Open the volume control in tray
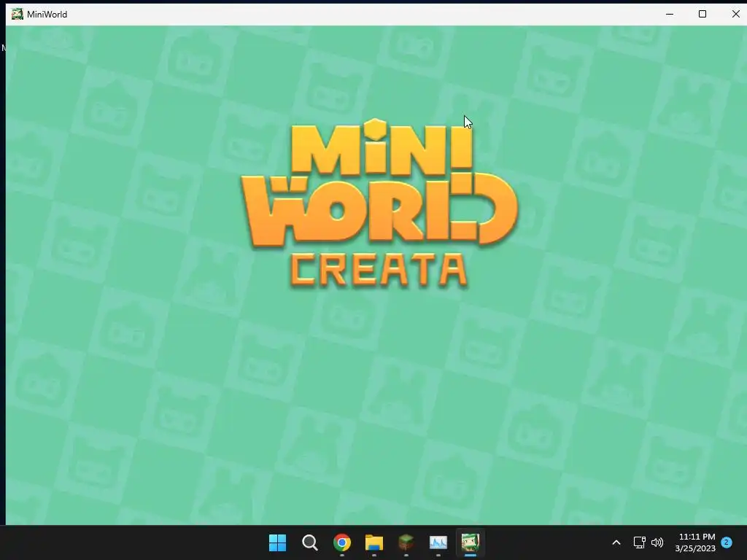This screenshot has height=560, width=747. click(657, 542)
